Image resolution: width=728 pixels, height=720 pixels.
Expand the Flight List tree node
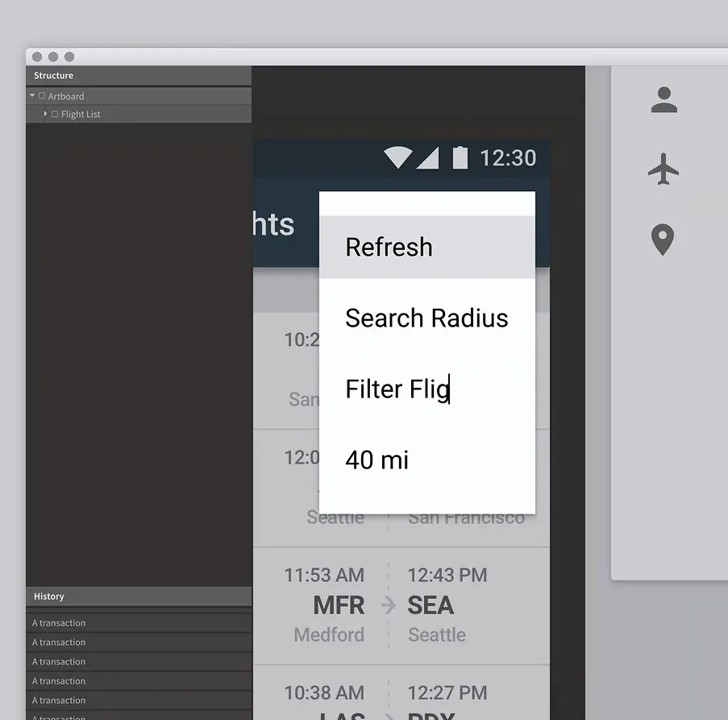45,114
